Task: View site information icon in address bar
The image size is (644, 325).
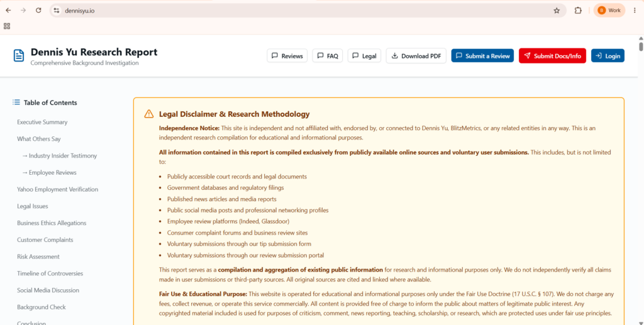Action: tap(57, 11)
